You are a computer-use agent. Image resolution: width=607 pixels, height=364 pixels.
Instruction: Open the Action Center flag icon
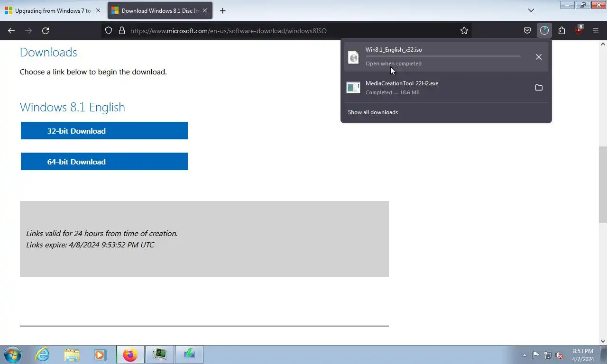pyautogui.click(x=536, y=355)
